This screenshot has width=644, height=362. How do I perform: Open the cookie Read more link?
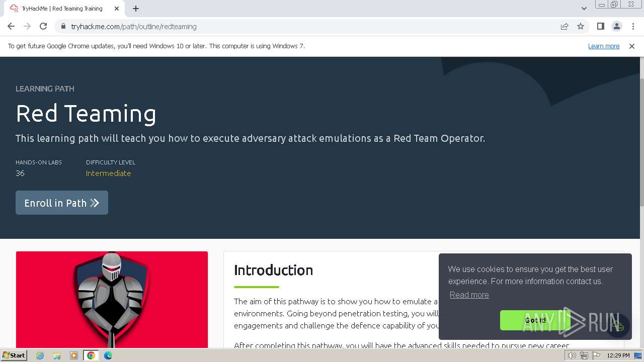tap(469, 295)
